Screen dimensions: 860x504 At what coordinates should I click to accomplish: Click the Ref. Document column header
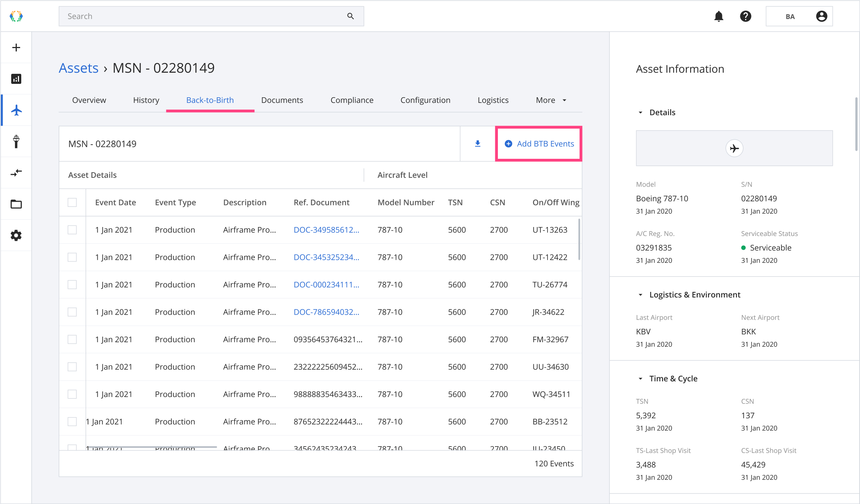pyautogui.click(x=321, y=202)
